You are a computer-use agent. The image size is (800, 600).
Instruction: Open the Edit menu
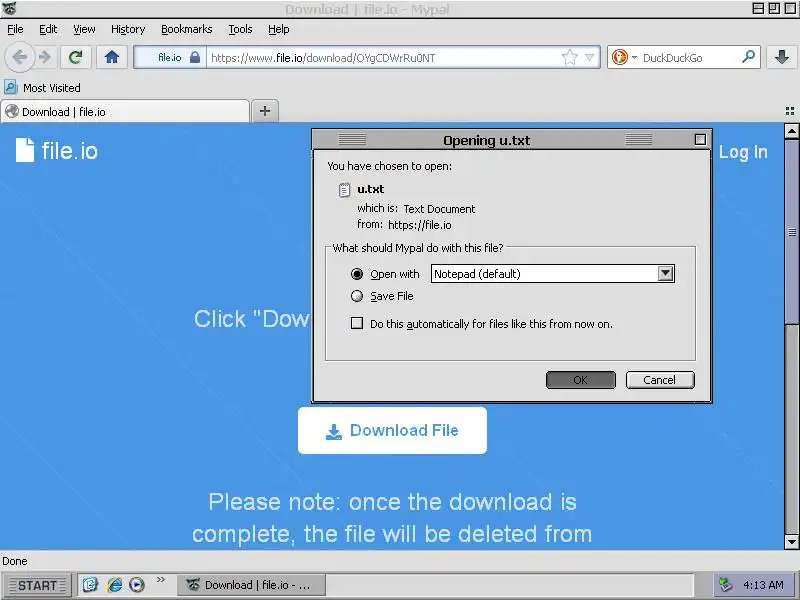click(x=48, y=29)
